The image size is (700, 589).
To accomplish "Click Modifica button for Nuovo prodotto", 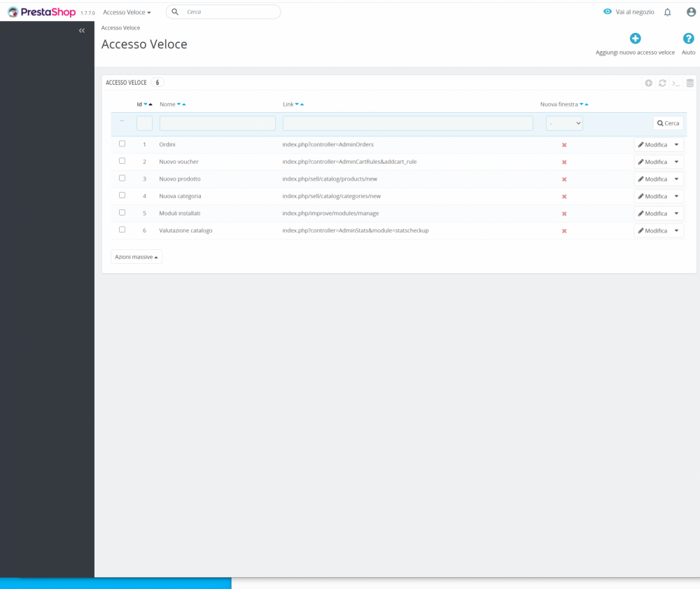I will 652,179.
